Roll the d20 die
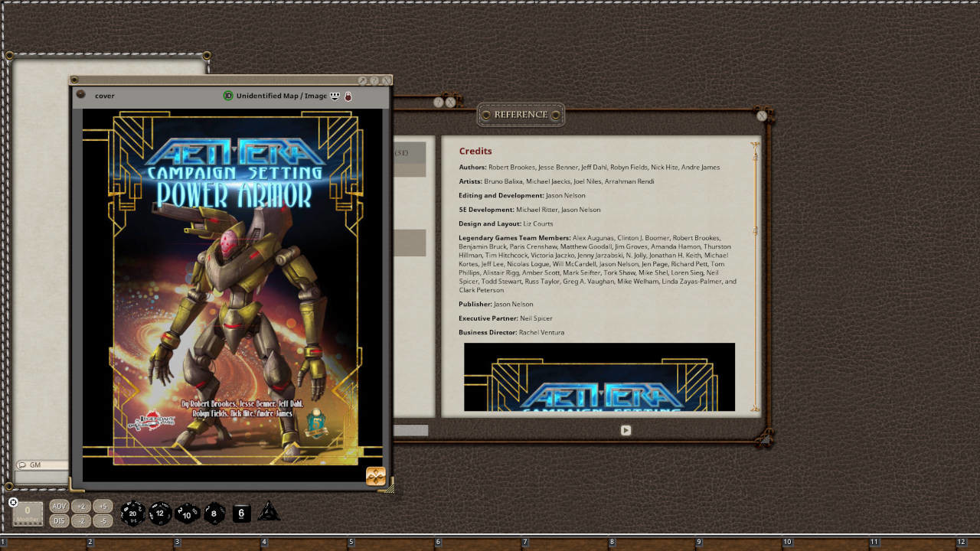This screenshot has width=980, height=551. (132, 513)
